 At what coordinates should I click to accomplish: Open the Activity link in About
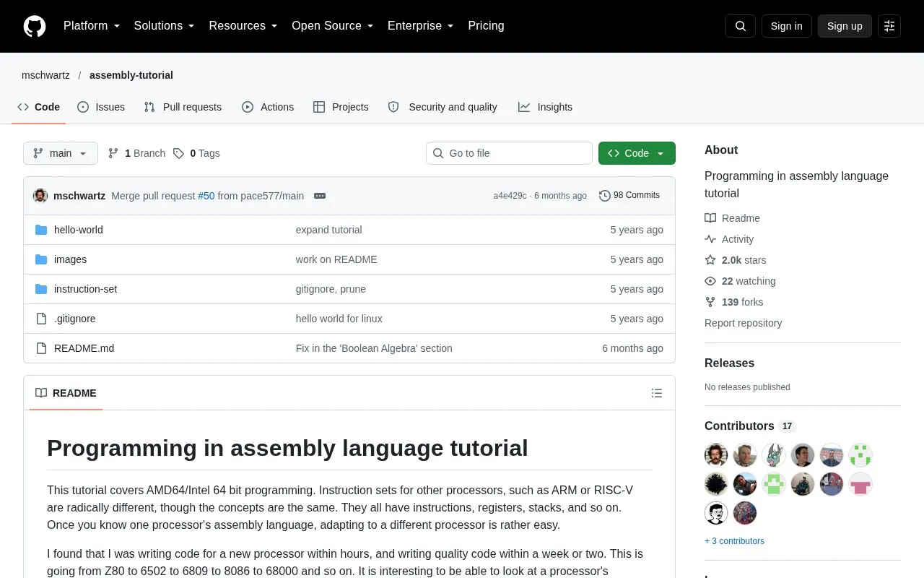click(729, 239)
